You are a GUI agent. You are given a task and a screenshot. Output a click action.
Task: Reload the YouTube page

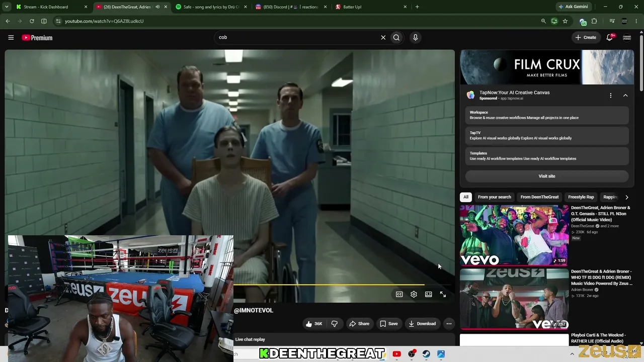(32, 21)
